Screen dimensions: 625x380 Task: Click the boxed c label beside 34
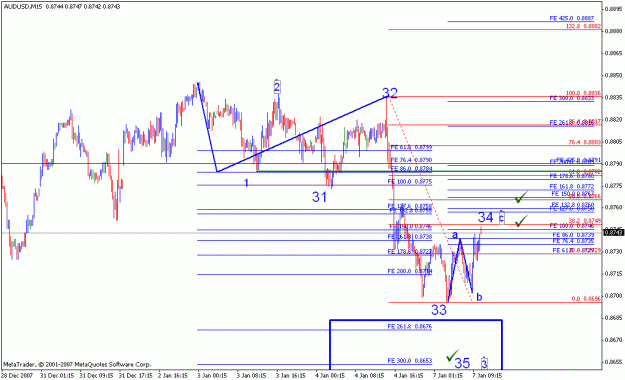click(x=501, y=217)
